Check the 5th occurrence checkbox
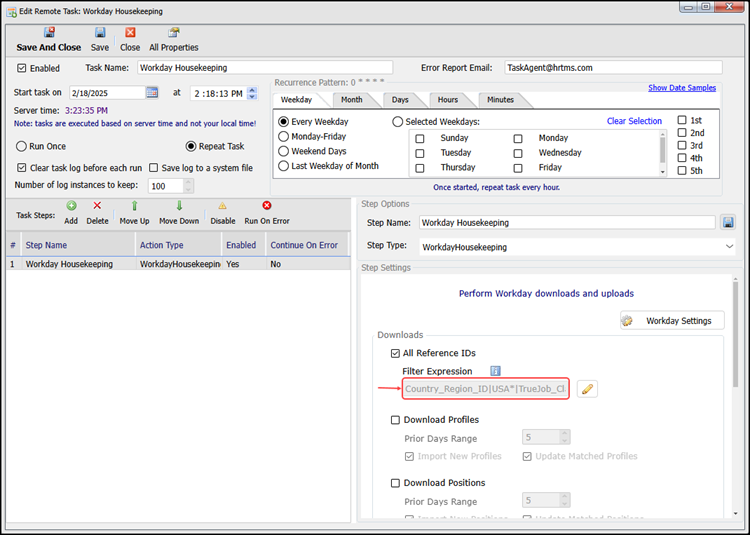The image size is (750, 535). point(682,171)
